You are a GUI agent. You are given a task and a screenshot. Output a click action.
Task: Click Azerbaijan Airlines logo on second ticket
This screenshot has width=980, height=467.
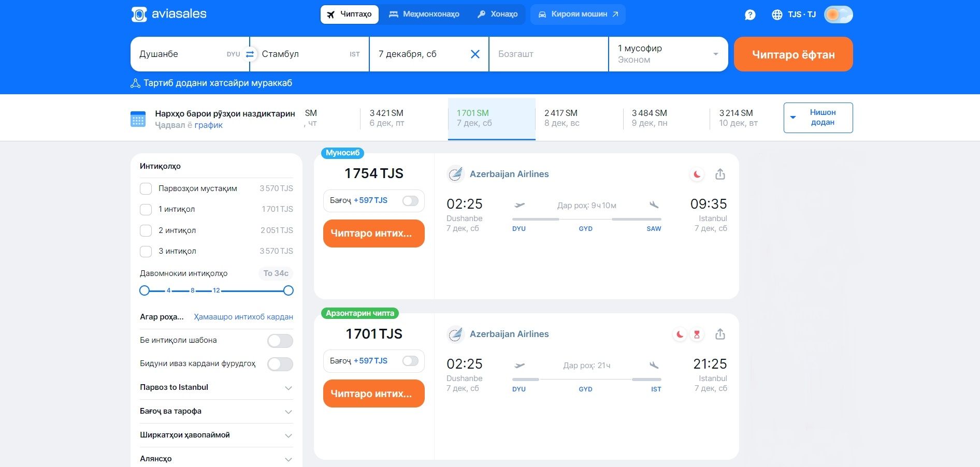[x=455, y=334]
